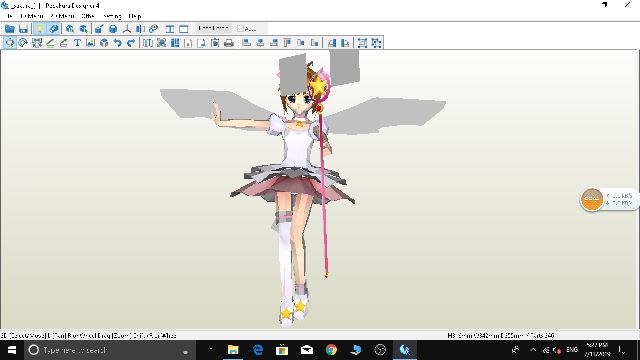The width and height of the screenshot is (640, 360).
Task: Click the first house-shaped model view icon
Action: pyautogui.click(x=70, y=29)
